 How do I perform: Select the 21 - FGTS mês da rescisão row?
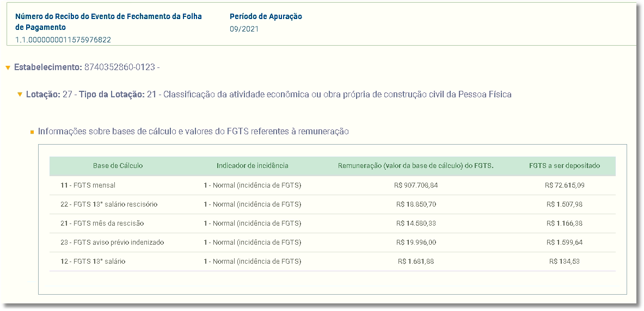click(332, 223)
